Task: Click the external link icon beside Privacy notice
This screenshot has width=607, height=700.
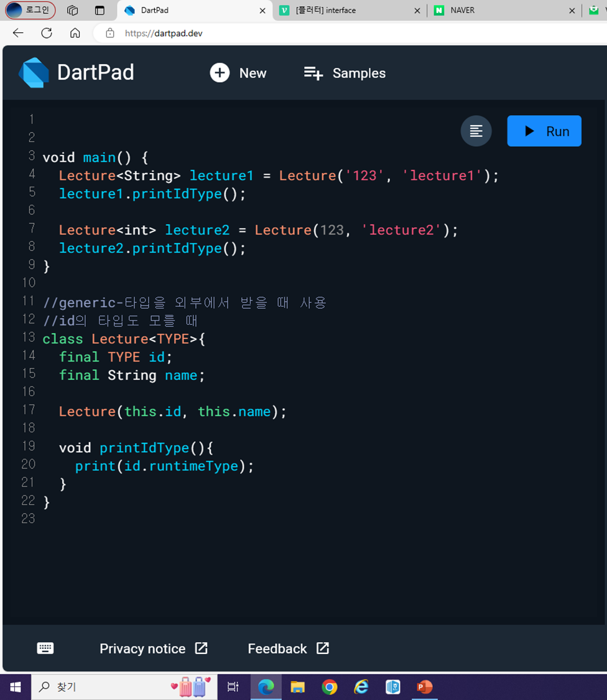Action: point(202,648)
